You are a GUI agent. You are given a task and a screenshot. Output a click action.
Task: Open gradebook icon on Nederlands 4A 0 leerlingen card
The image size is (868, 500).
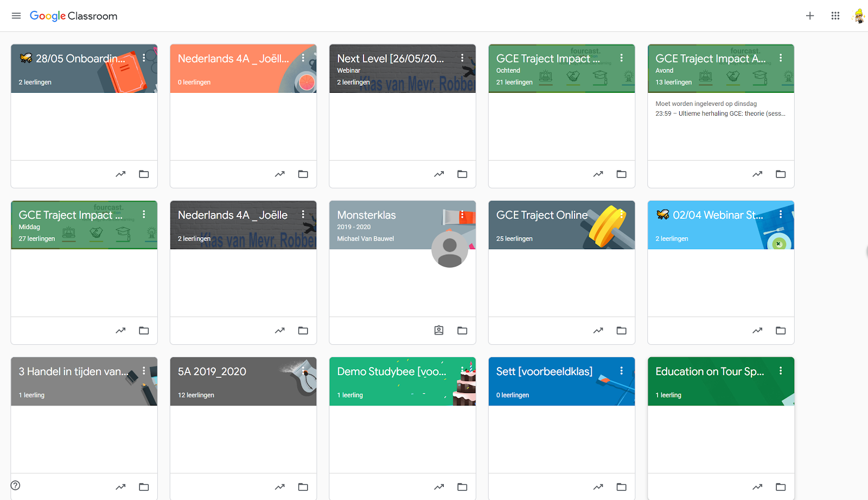pyautogui.click(x=280, y=174)
